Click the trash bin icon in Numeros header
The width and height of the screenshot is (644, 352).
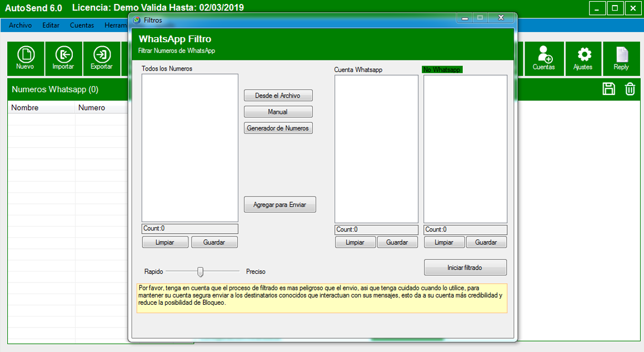pos(630,89)
